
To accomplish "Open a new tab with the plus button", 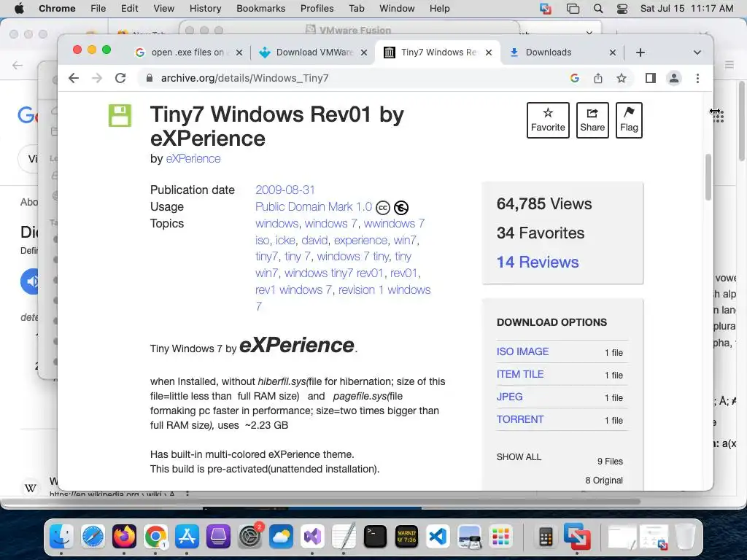I will click(x=640, y=52).
